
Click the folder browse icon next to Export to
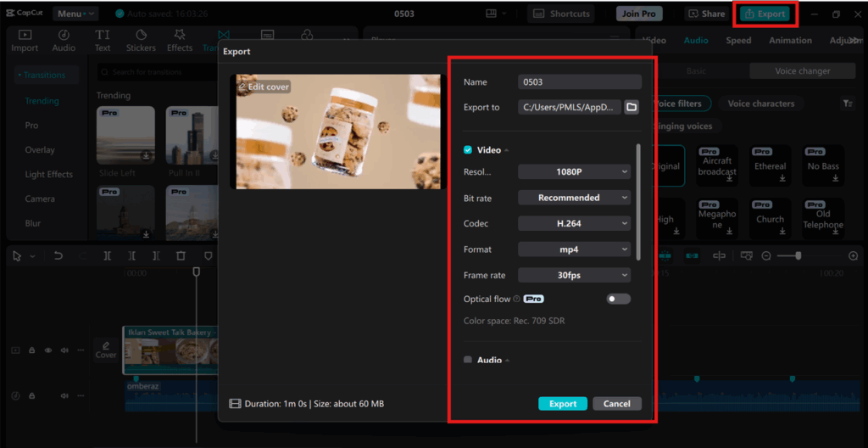[x=632, y=107]
